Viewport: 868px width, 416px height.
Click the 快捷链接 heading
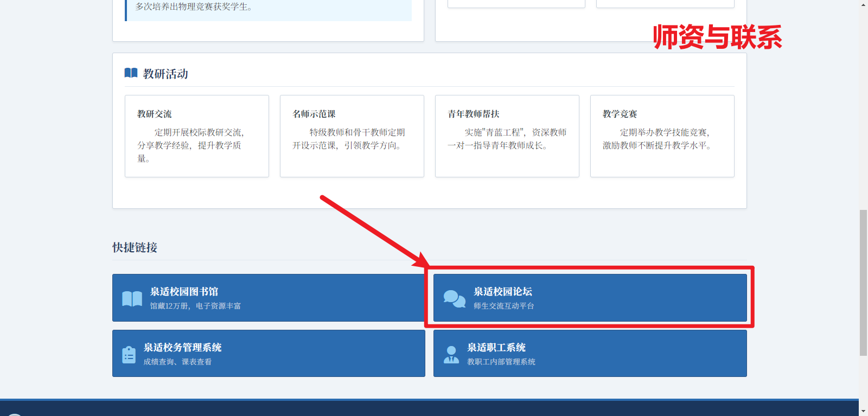click(x=135, y=247)
